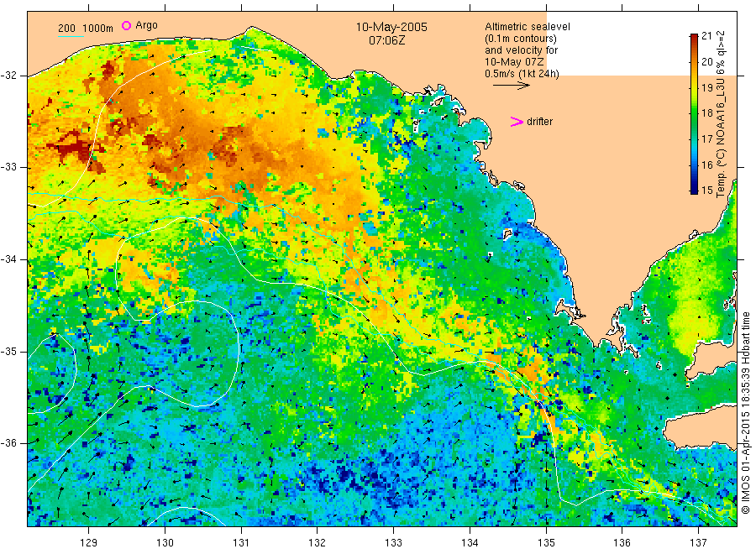Click colorbar tick value 18
This screenshot has width=756, height=554.
pyautogui.click(x=706, y=113)
